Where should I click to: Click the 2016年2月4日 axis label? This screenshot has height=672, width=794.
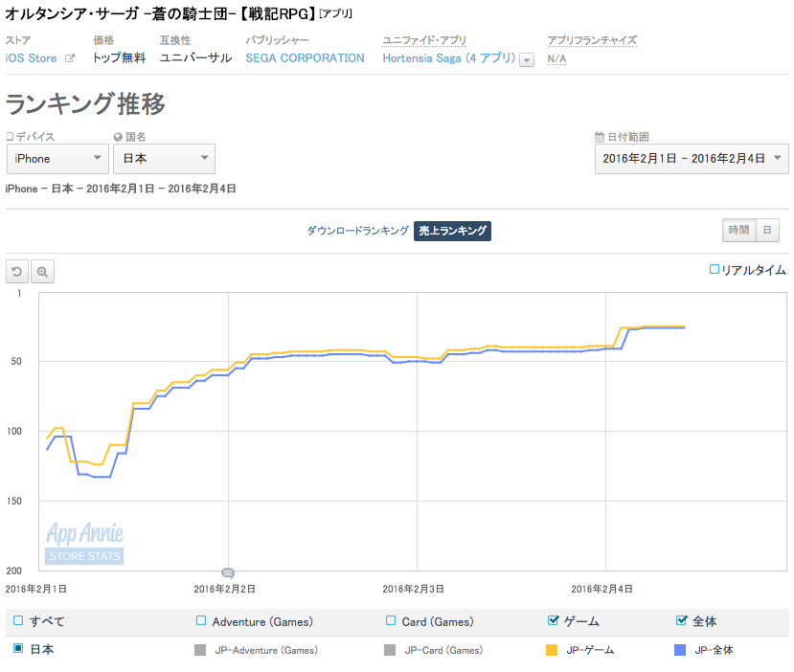pyautogui.click(x=601, y=589)
